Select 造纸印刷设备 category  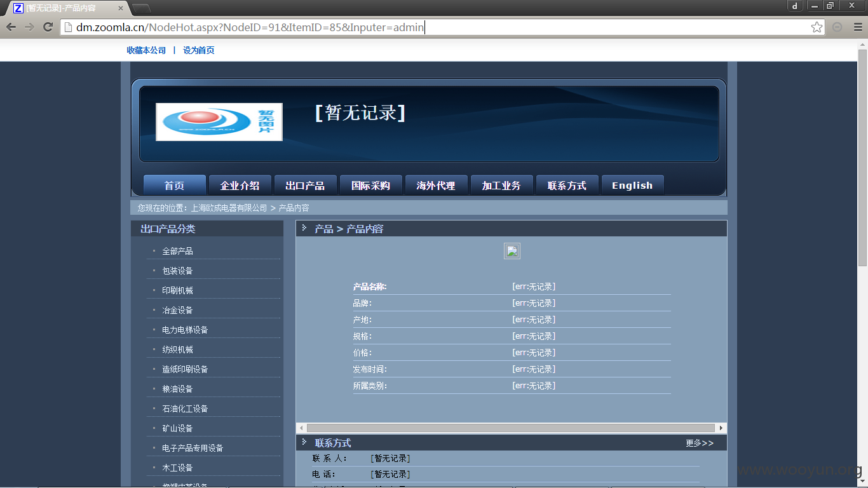tap(185, 369)
